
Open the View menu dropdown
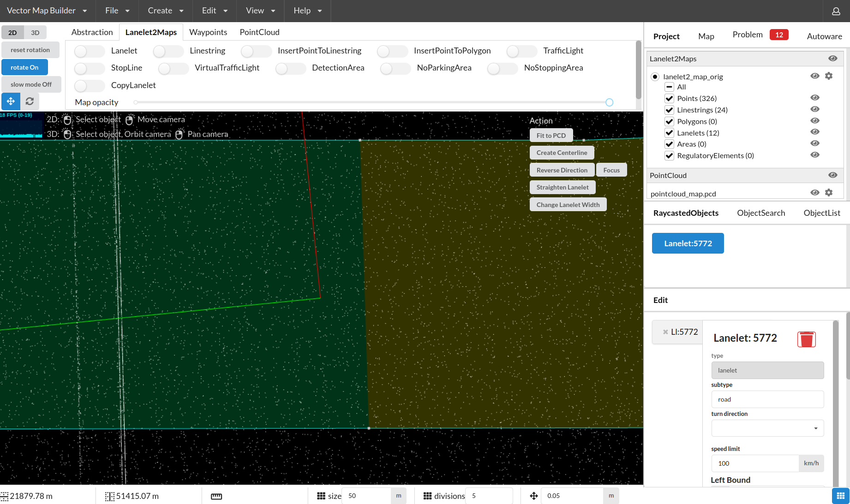pyautogui.click(x=260, y=10)
